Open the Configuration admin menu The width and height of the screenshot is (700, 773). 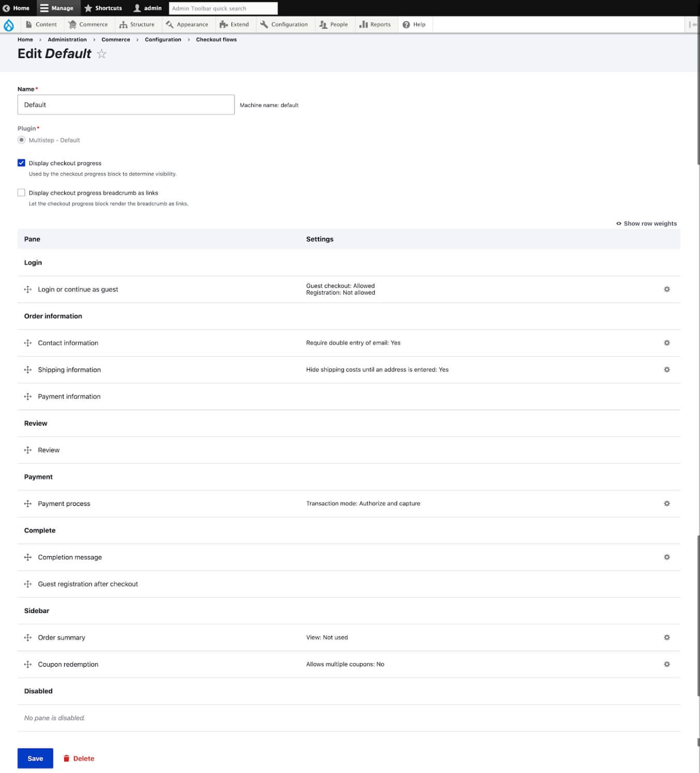point(284,24)
